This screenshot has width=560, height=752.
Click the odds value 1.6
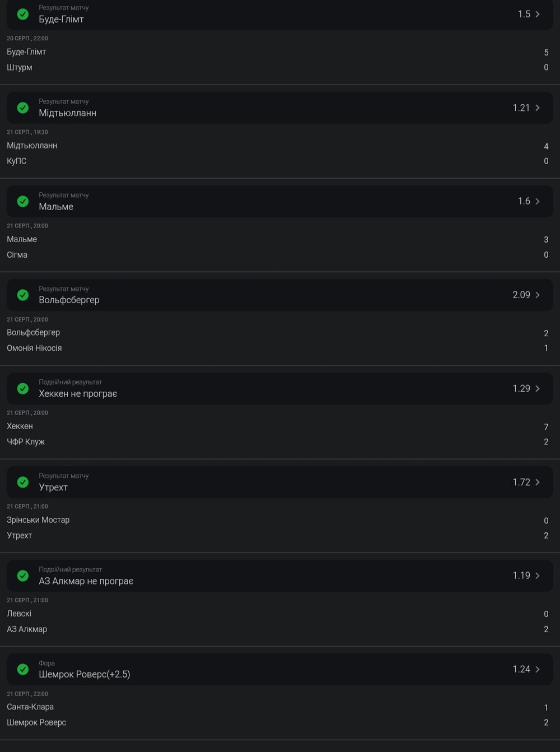(x=524, y=201)
